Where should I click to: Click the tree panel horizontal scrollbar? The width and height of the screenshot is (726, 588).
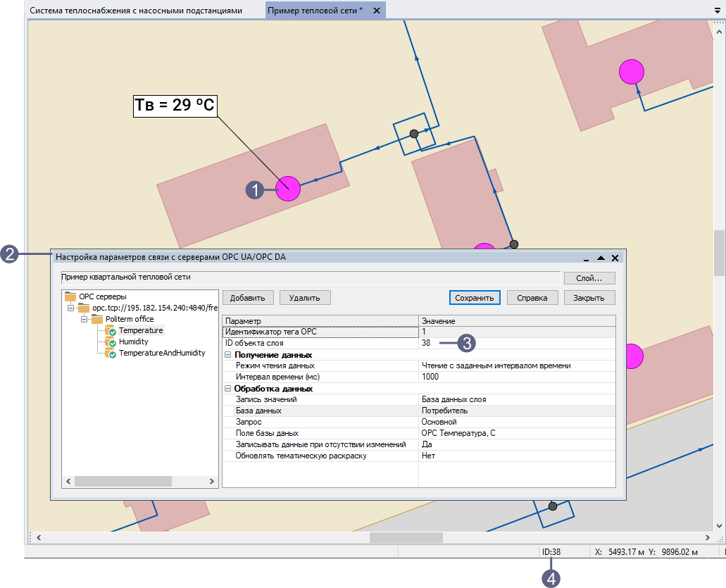123,481
